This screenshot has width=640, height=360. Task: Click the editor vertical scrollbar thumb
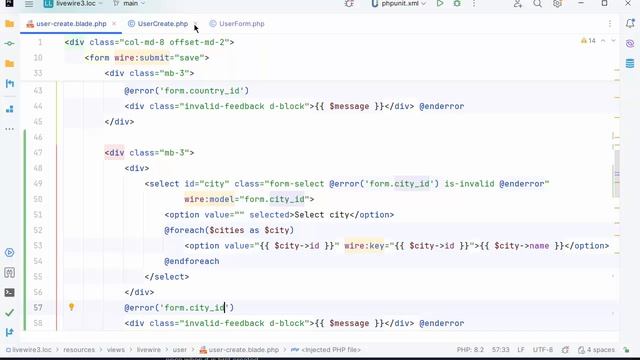(617, 174)
